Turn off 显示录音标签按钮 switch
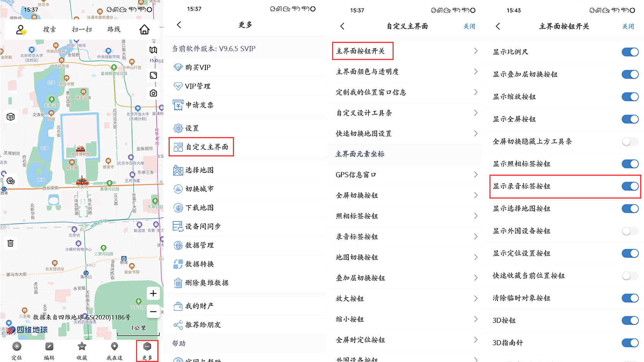Viewport: 644px width, 362px height. point(630,186)
